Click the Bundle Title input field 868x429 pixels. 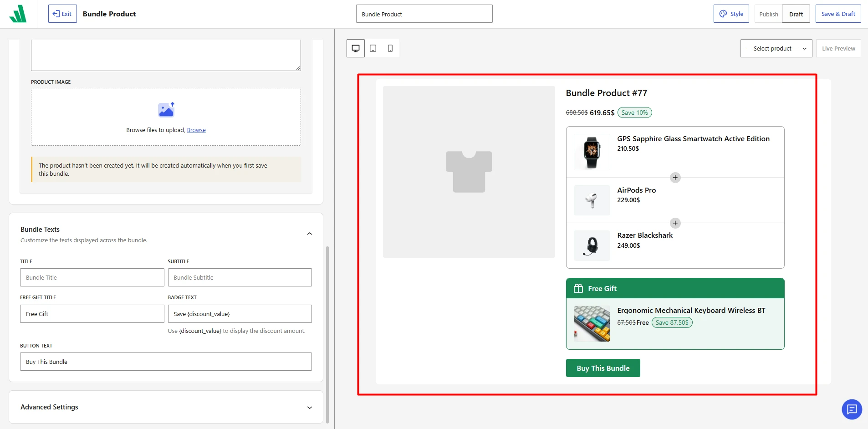pyautogui.click(x=92, y=277)
